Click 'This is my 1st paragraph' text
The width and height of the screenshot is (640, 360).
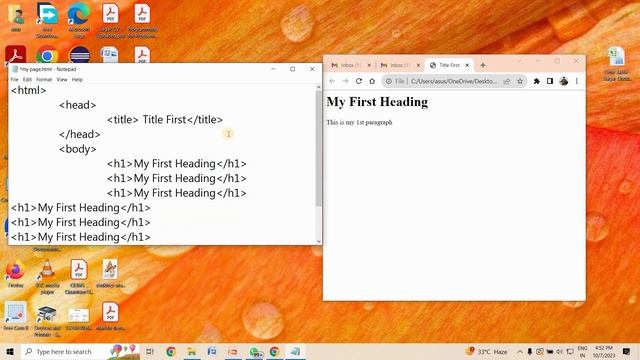click(x=359, y=122)
